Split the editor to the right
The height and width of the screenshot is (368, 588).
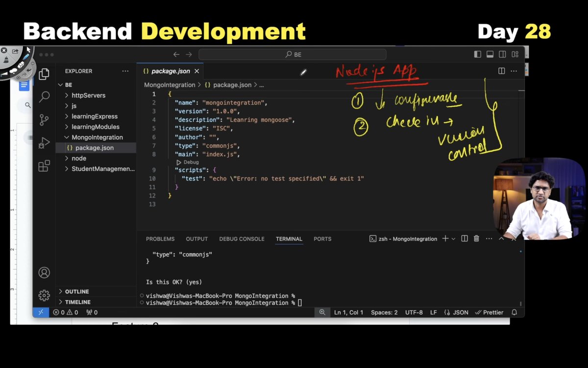point(501,71)
